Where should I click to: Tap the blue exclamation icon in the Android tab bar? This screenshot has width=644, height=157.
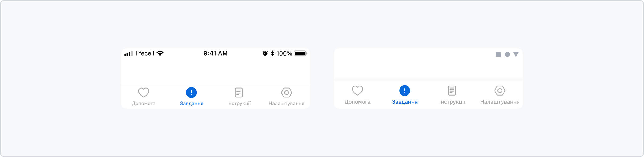click(405, 90)
